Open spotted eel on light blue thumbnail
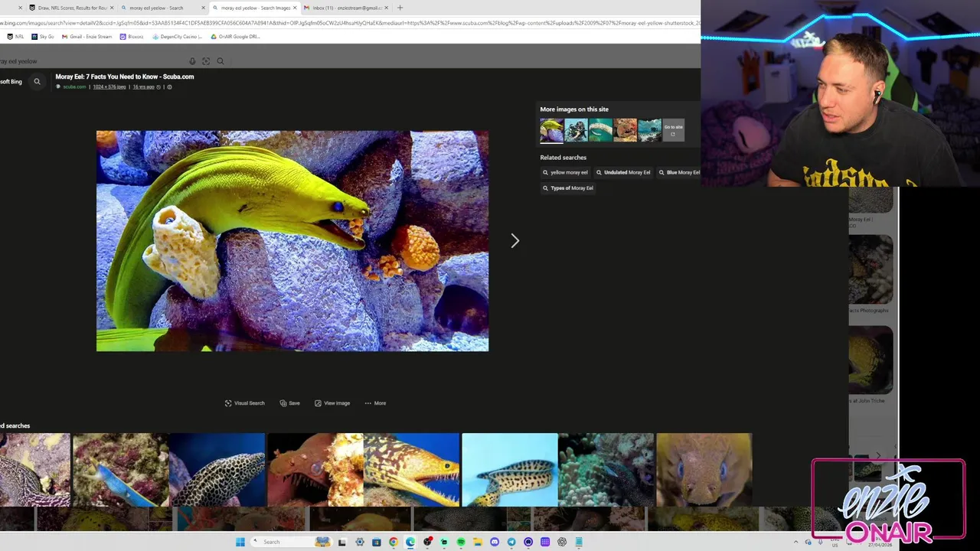Image resolution: width=980 pixels, height=551 pixels. point(510,470)
